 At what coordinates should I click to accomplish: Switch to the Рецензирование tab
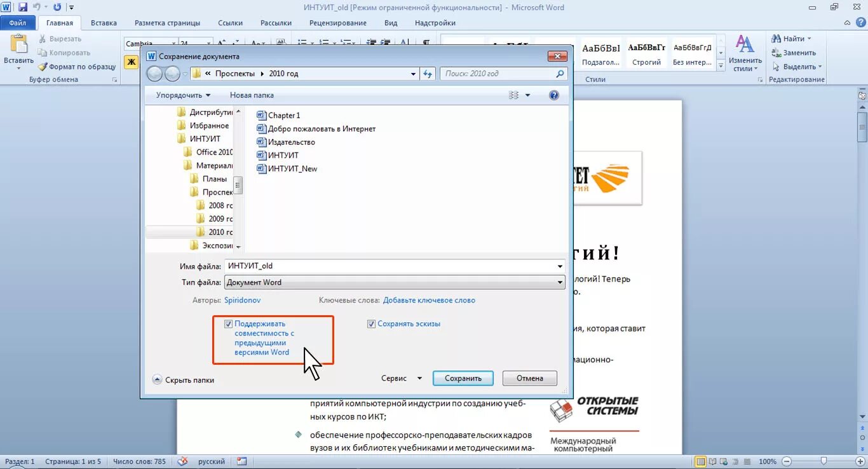coord(338,23)
